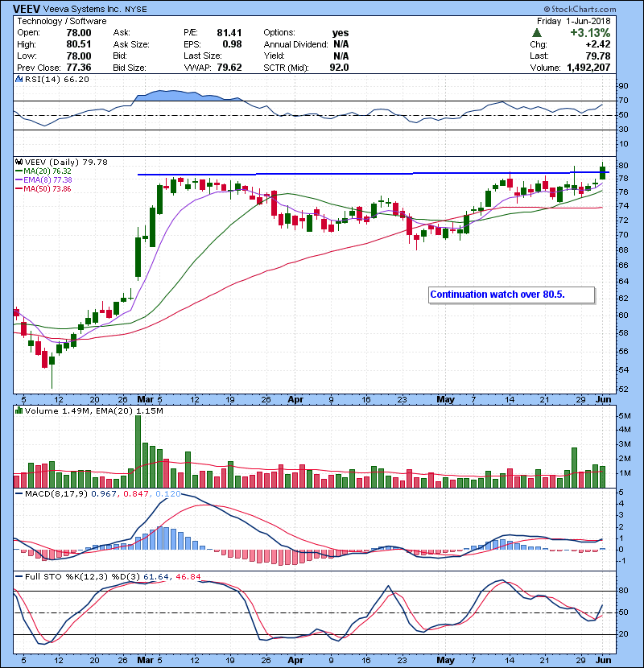The width and height of the screenshot is (644, 668).
Task: Click the RSI(14) 66.20 indicator label
Action: pos(57,79)
